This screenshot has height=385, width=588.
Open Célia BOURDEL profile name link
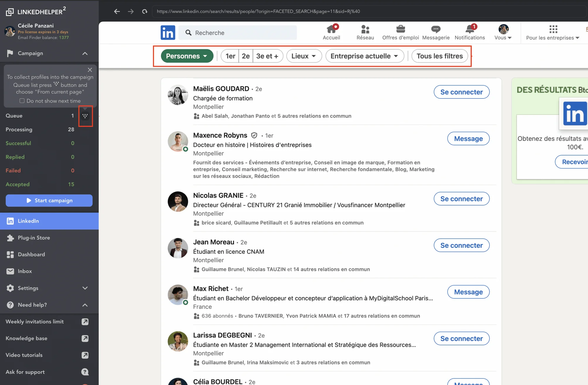click(x=218, y=381)
